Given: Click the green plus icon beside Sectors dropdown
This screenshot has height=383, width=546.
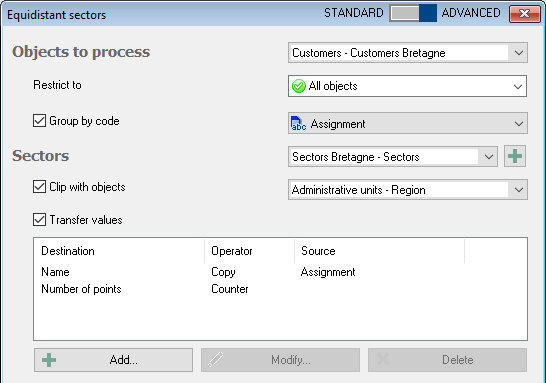Looking at the screenshot, I should (515, 156).
